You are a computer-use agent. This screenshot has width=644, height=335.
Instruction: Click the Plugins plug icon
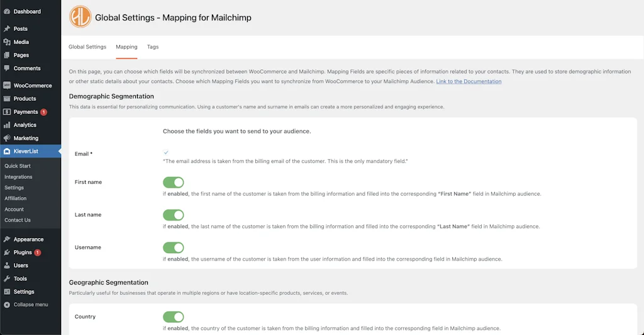coord(7,253)
